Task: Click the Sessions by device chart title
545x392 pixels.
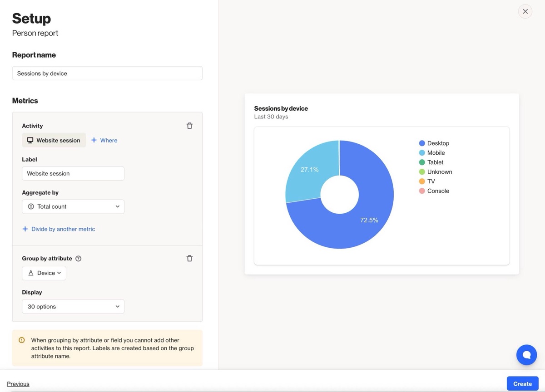Action: [x=281, y=108]
